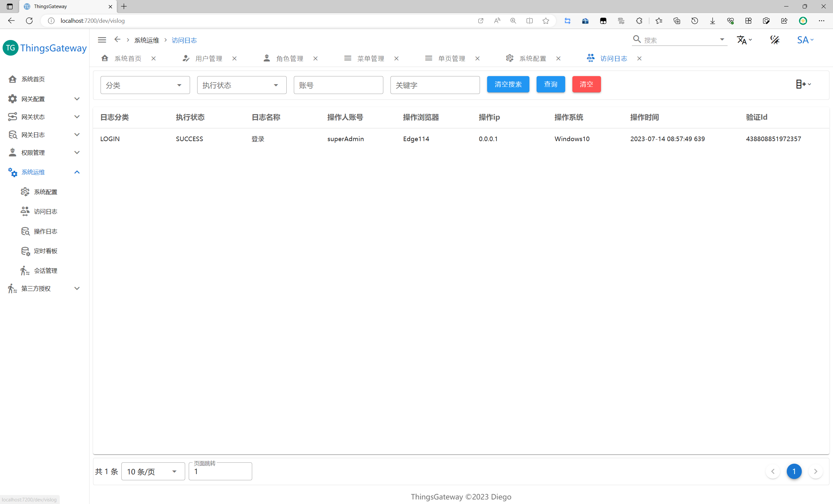Open 会话管理 sidebar item
Viewport: 833px width, 504px height.
click(x=45, y=271)
